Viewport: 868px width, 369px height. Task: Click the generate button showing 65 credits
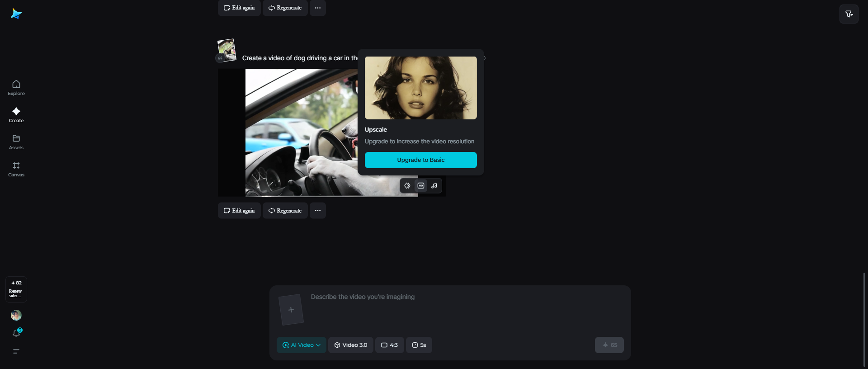coord(609,345)
